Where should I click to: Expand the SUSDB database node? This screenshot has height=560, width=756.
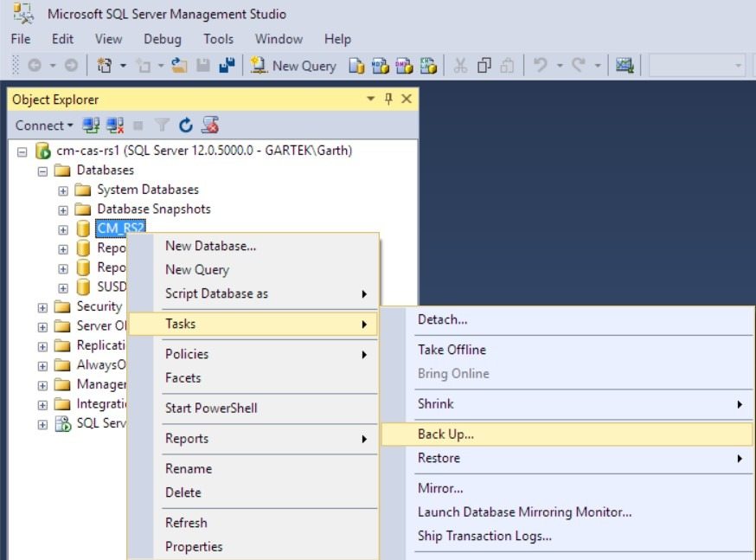(x=62, y=288)
